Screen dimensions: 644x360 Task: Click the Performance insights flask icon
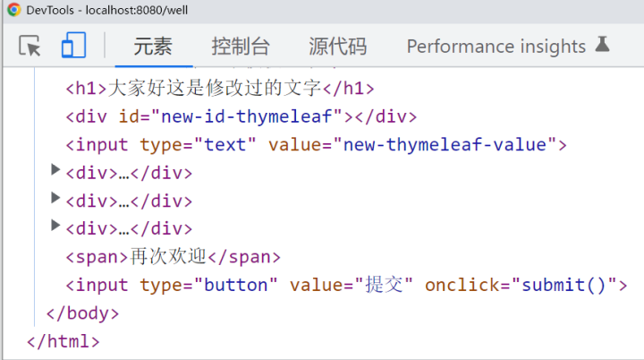tap(602, 45)
